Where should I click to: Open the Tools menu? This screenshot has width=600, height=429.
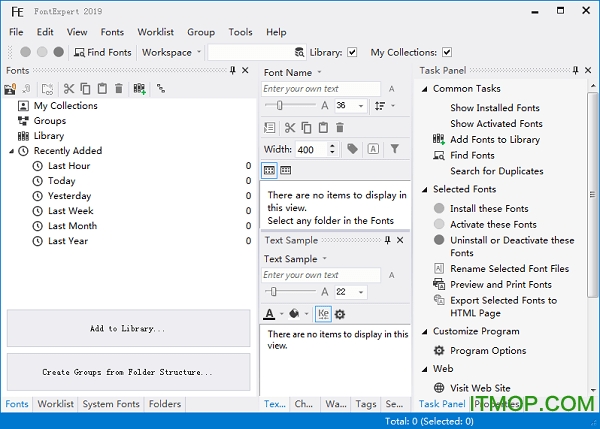(240, 32)
